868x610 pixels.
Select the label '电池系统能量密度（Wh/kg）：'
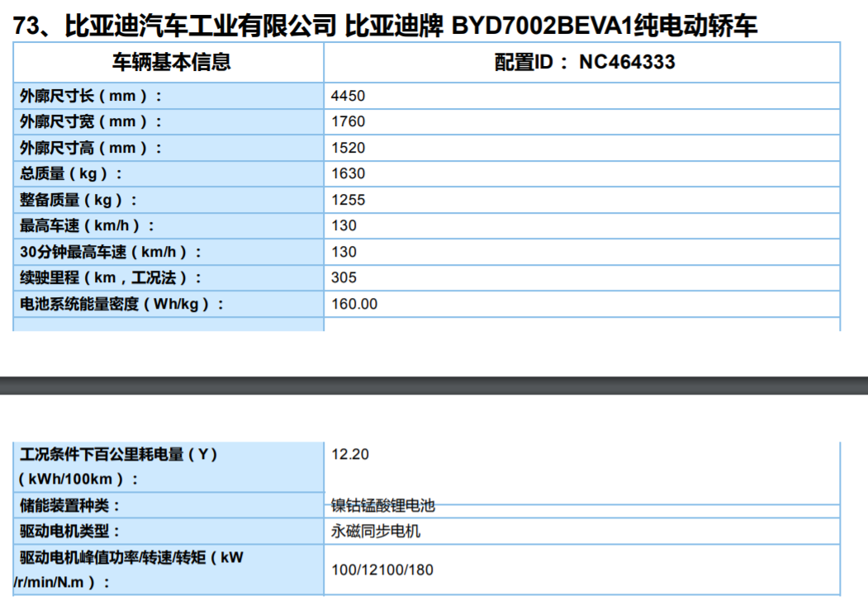point(123,304)
